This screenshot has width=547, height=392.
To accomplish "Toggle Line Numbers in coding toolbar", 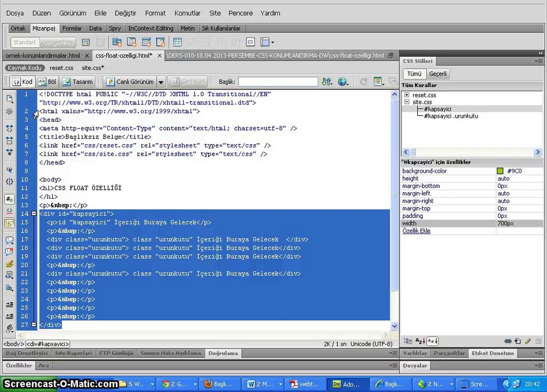I will tap(9, 199).
